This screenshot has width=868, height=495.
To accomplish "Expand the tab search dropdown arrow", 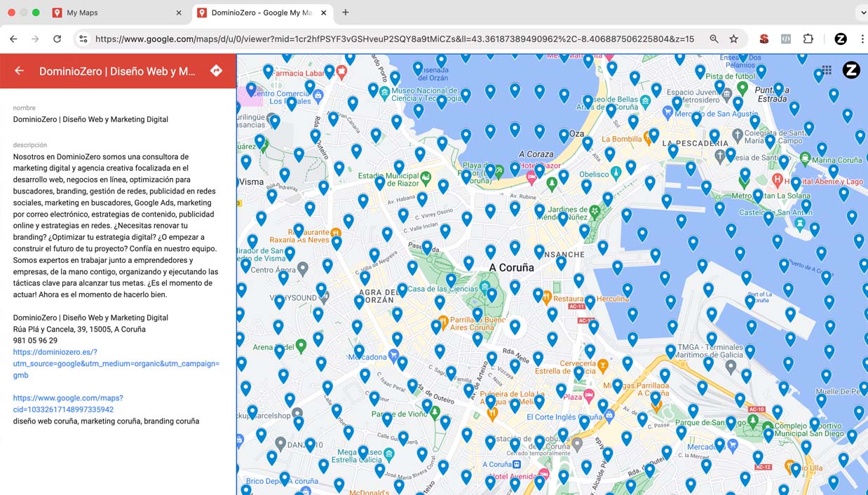I will pos(862,13).
